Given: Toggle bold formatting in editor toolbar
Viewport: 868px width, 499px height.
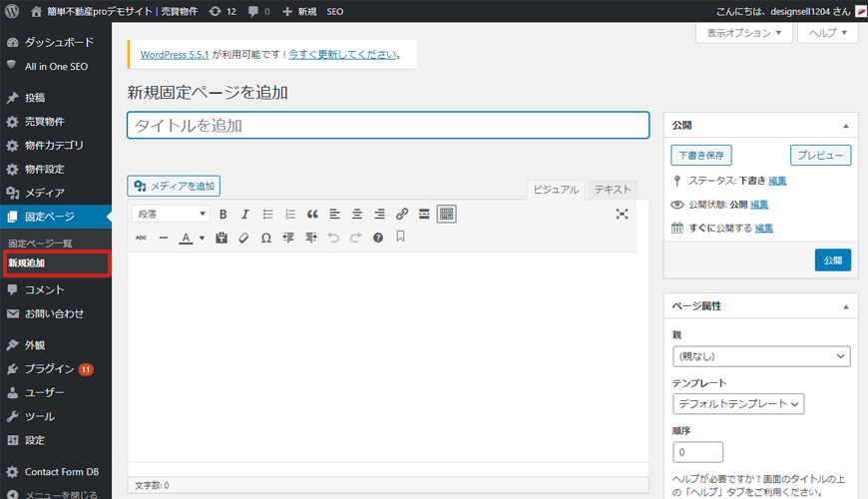Looking at the screenshot, I should tap(223, 214).
